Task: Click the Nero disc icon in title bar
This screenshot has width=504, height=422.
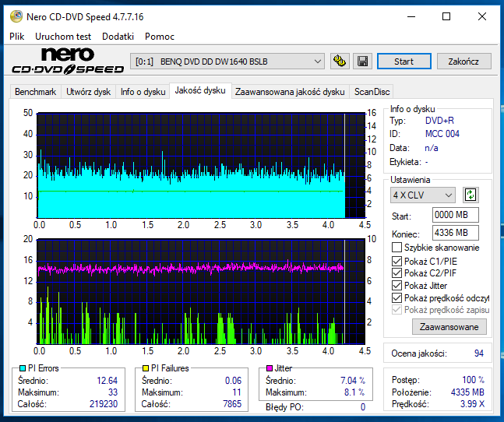Action: (x=16, y=16)
